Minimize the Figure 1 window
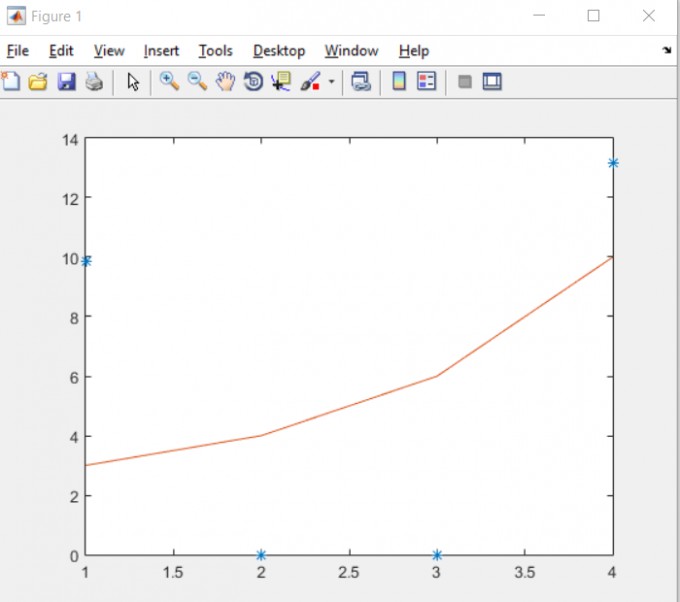680x602 pixels. tap(539, 16)
